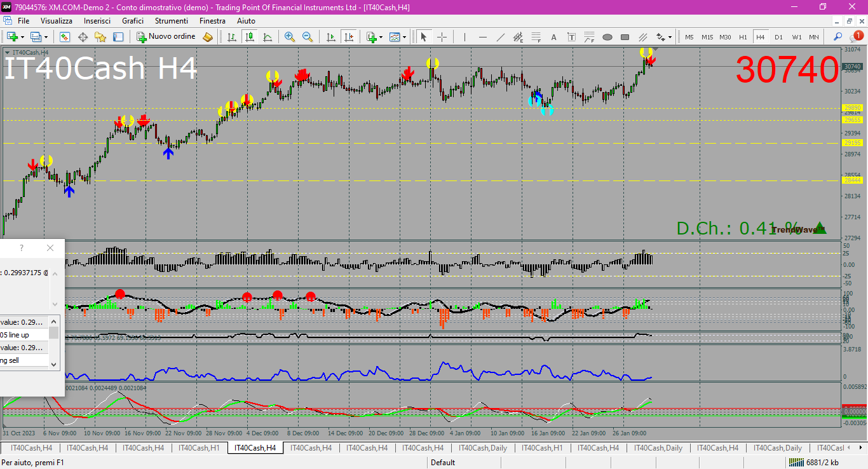Set timeframe to M15
Viewport: 868px width, 469px height.
707,37
